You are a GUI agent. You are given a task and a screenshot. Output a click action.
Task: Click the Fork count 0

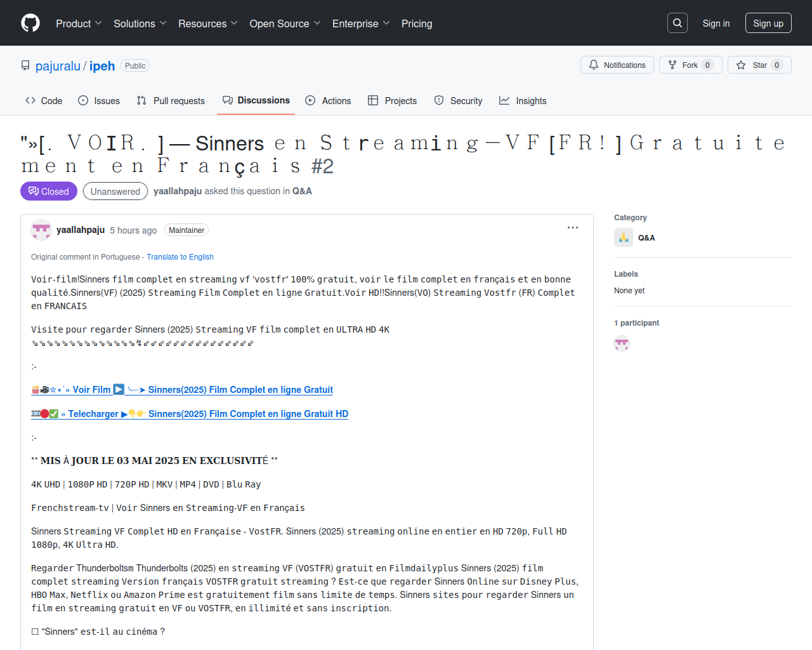pos(708,65)
